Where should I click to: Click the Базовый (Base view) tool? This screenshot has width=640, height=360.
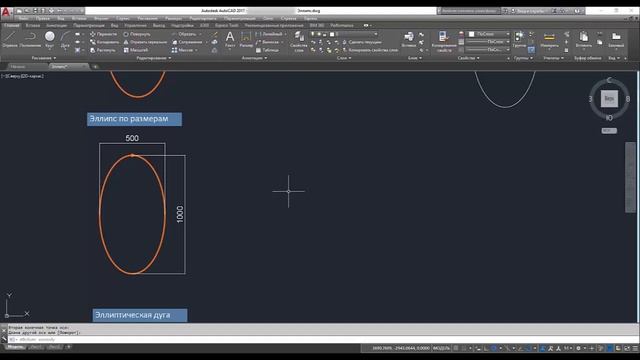(616, 40)
